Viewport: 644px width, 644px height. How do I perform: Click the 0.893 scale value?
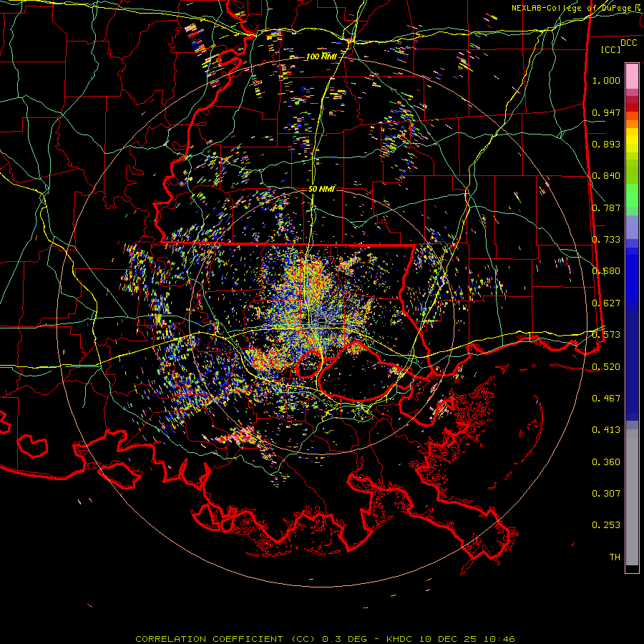pyautogui.click(x=606, y=144)
